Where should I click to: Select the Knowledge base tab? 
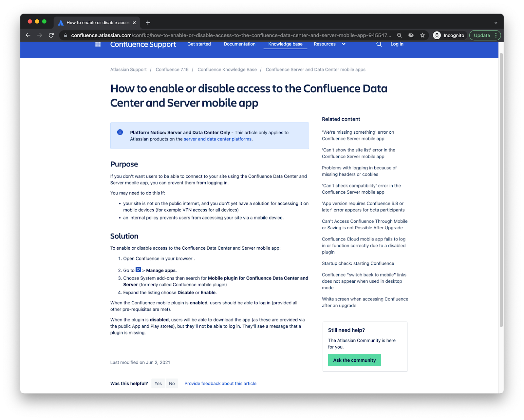285,44
